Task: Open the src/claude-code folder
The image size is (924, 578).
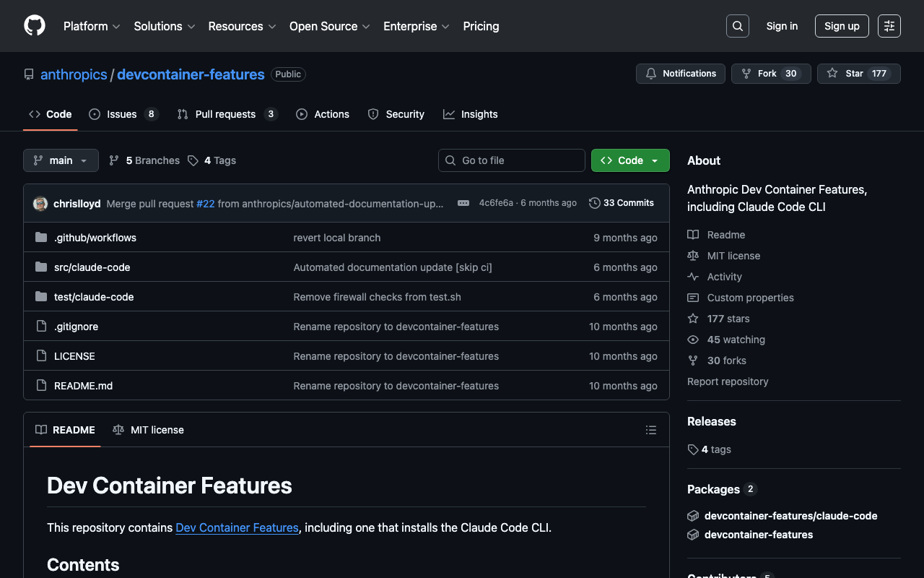Action: pos(92,267)
